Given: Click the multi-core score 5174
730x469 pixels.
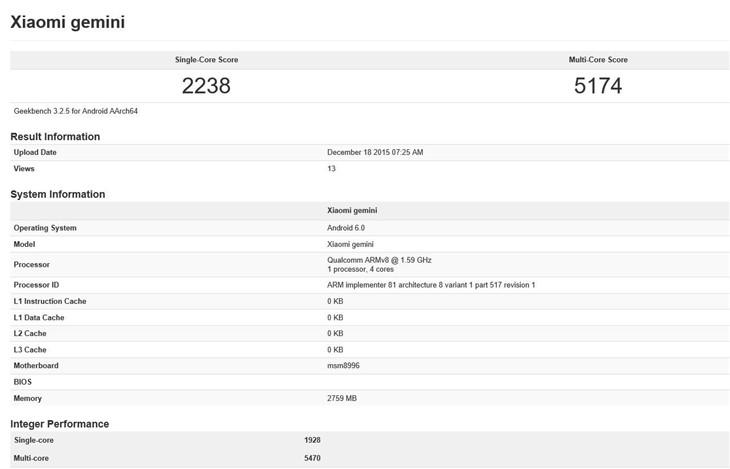Looking at the screenshot, I should 598,86.
